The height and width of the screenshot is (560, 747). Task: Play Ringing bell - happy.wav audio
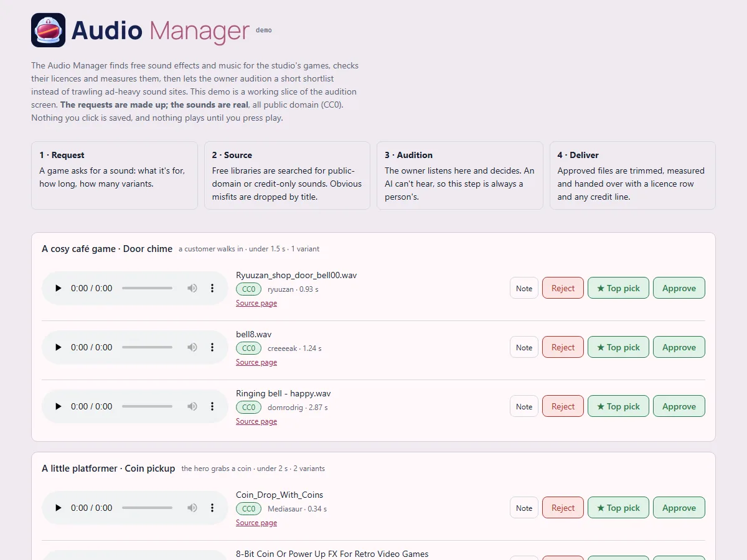click(59, 406)
